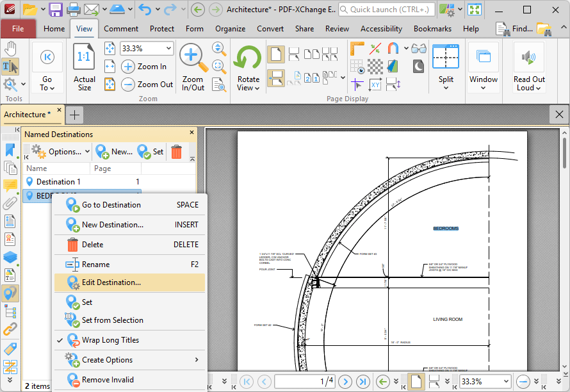This screenshot has height=392, width=570.
Task: Click the Zoom Out button
Action: (x=147, y=85)
